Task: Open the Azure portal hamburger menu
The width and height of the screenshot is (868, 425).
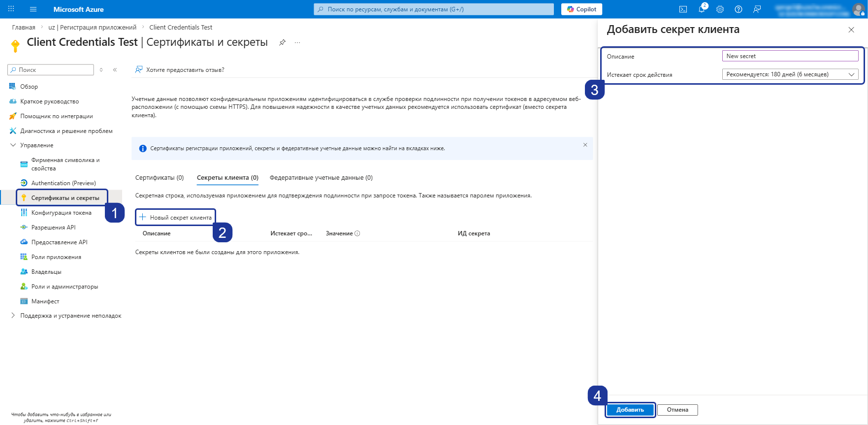Action: pyautogui.click(x=33, y=9)
